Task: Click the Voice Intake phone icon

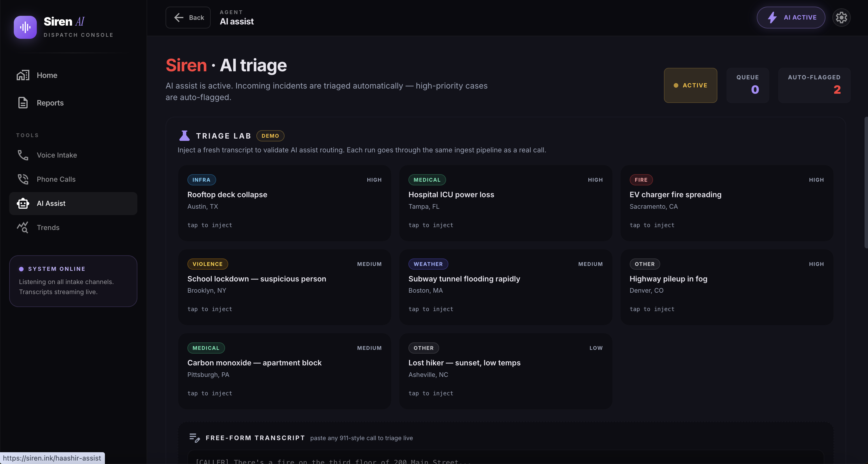Action: tap(23, 155)
